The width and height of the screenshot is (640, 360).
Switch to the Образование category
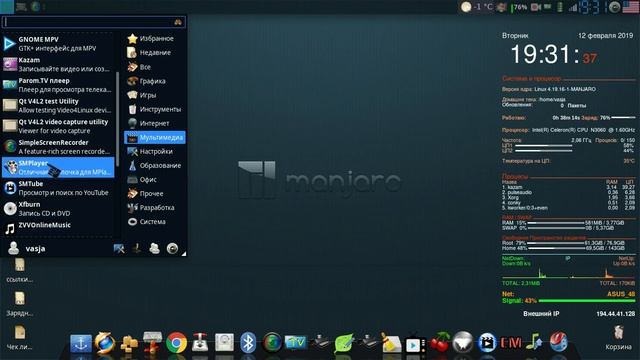pos(154,166)
